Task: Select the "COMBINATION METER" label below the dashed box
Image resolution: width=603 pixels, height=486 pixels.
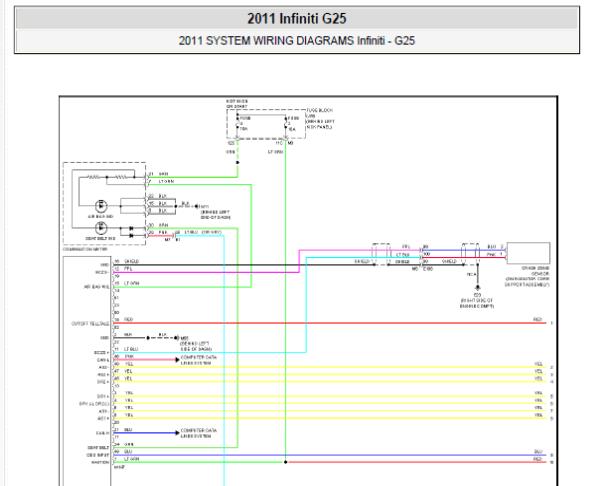Action: [x=85, y=250]
